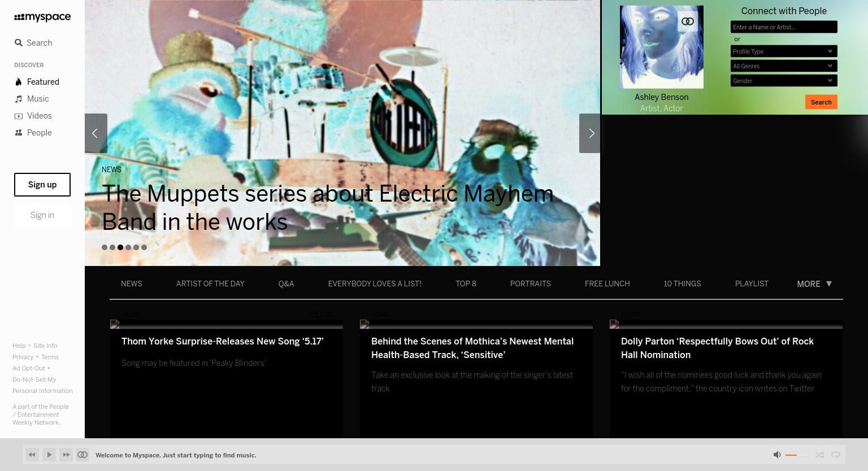Click the play button in player
The height and width of the screenshot is (471, 868).
click(49, 455)
